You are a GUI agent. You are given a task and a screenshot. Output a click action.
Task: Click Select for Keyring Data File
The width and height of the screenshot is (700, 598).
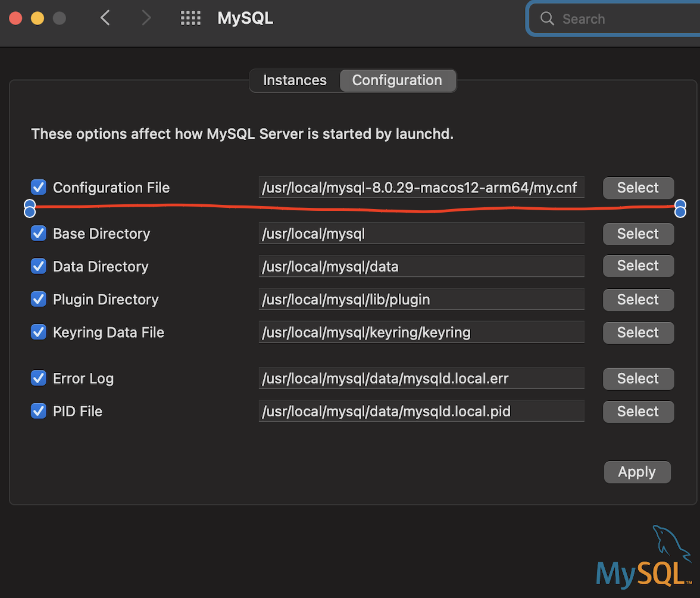click(x=638, y=332)
